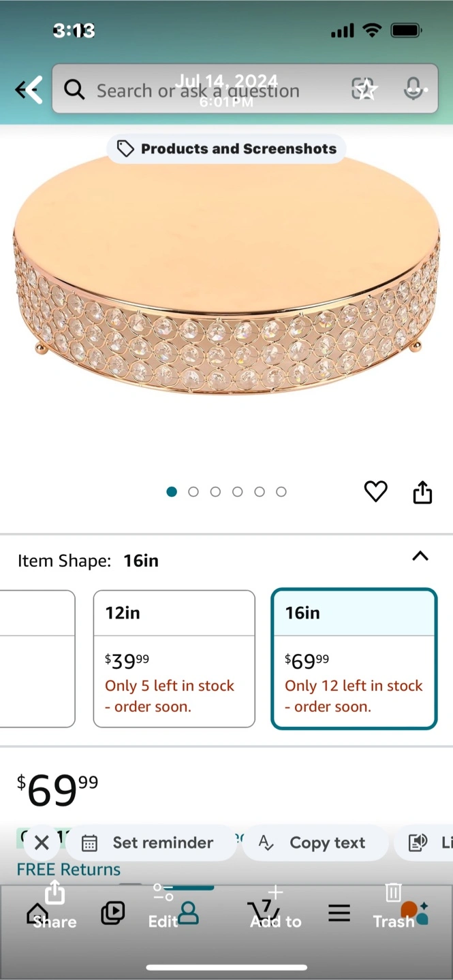Tap the Set reminder chip
Viewport: 453px width, 980px height.
pos(151,843)
